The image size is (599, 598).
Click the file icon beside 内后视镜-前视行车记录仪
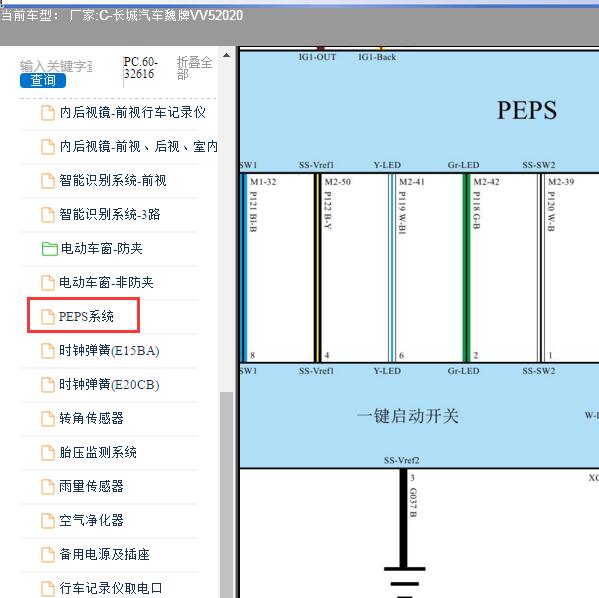coord(48,113)
